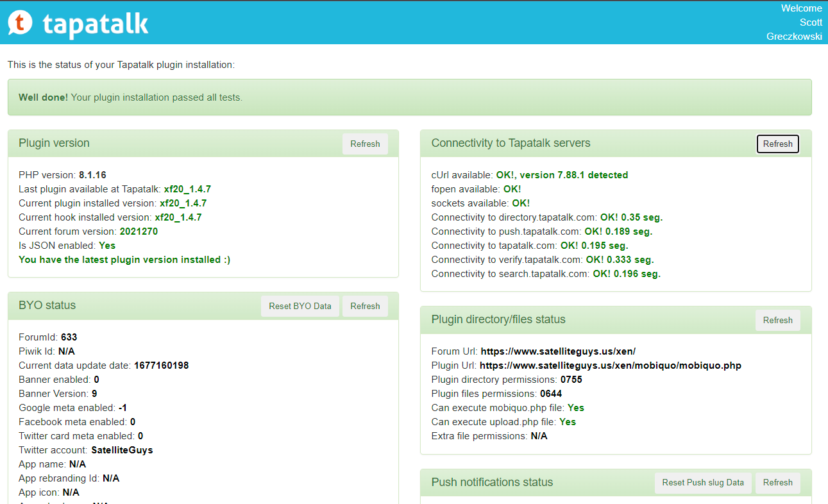Click the Tapatalk logo icon
The height and width of the screenshot is (504, 828).
[x=20, y=22]
